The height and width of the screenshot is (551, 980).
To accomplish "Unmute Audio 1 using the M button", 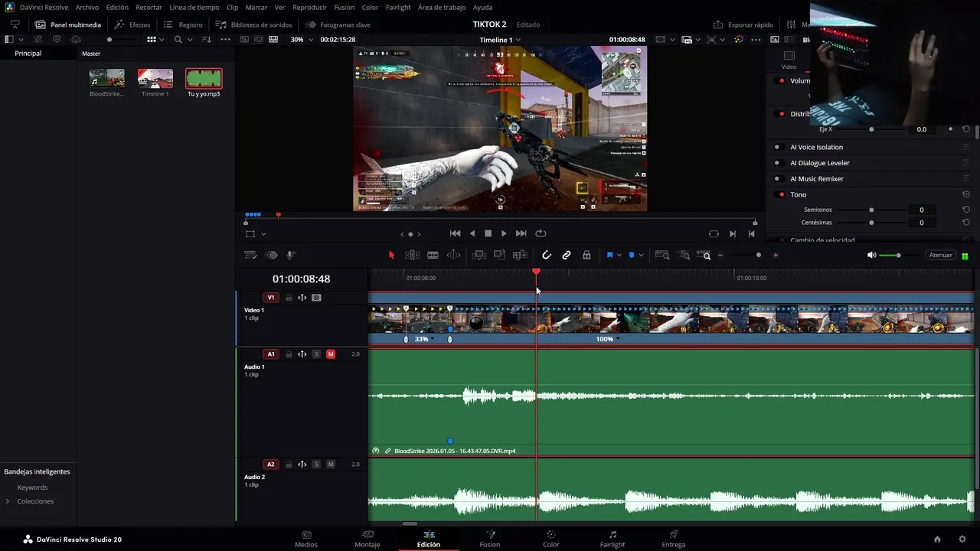I will (331, 354).
